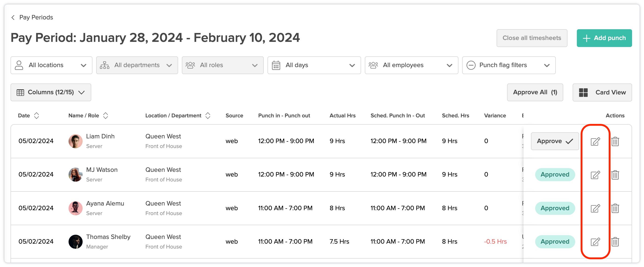
Task: Click Liam Dinh's avatar thumbnail
Action: pyautogui.click(x=76, y=141)
